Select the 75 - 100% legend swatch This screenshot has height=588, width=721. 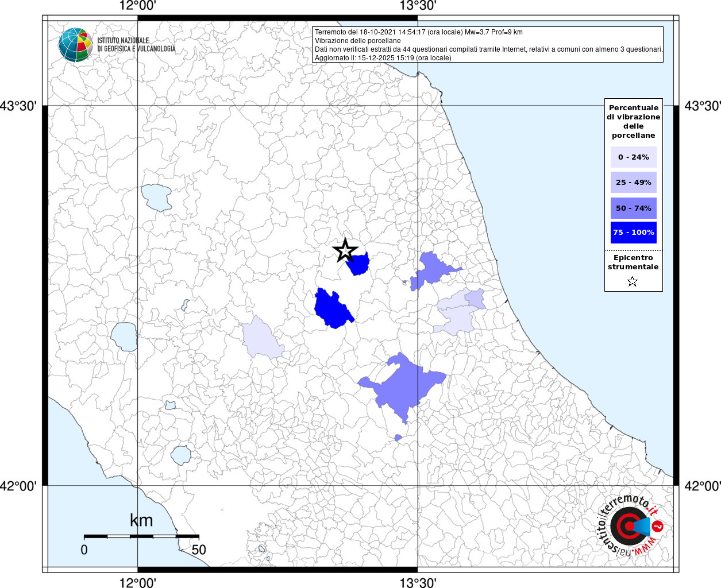(634, 233)
